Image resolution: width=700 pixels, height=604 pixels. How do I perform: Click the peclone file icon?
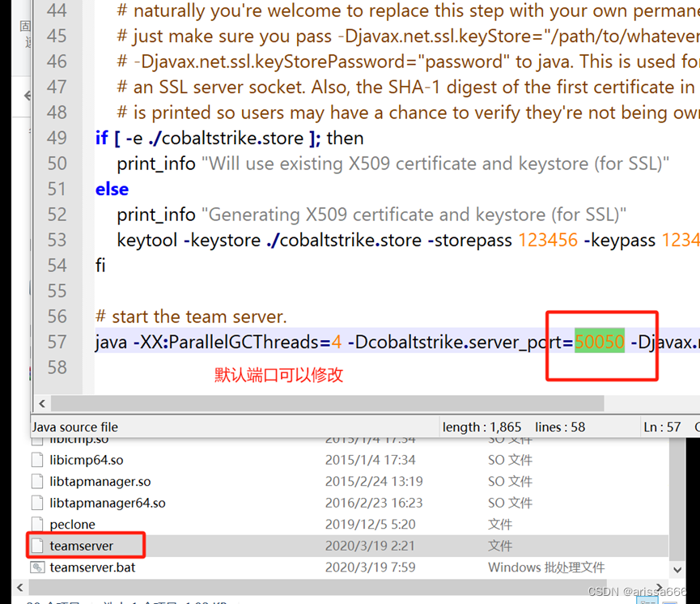(36, 524)
